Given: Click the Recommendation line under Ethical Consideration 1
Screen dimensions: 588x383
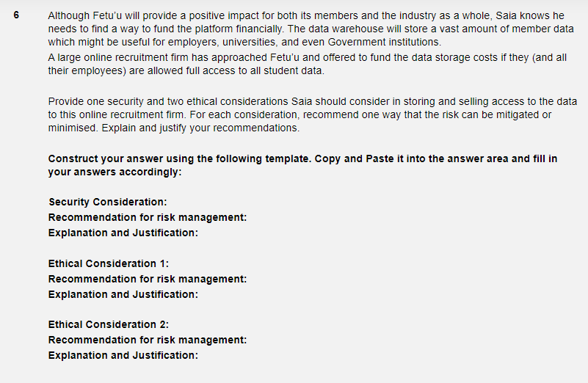Looking at the screenshot, I should 147,279.
